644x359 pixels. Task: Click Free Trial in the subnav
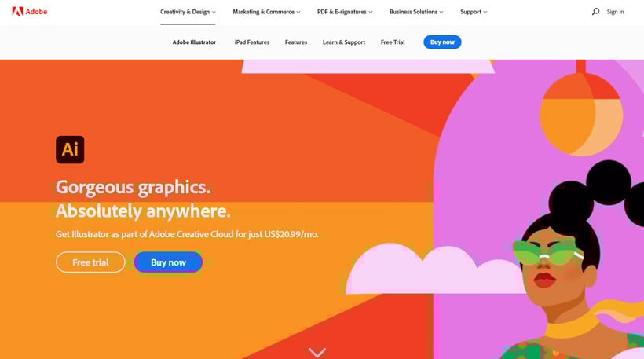(393, 42)
